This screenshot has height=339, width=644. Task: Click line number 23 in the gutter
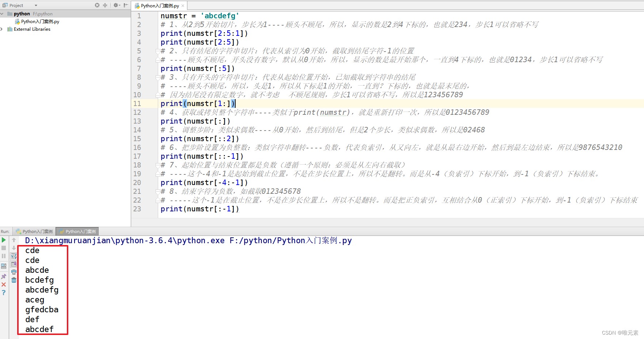[137, 209]
